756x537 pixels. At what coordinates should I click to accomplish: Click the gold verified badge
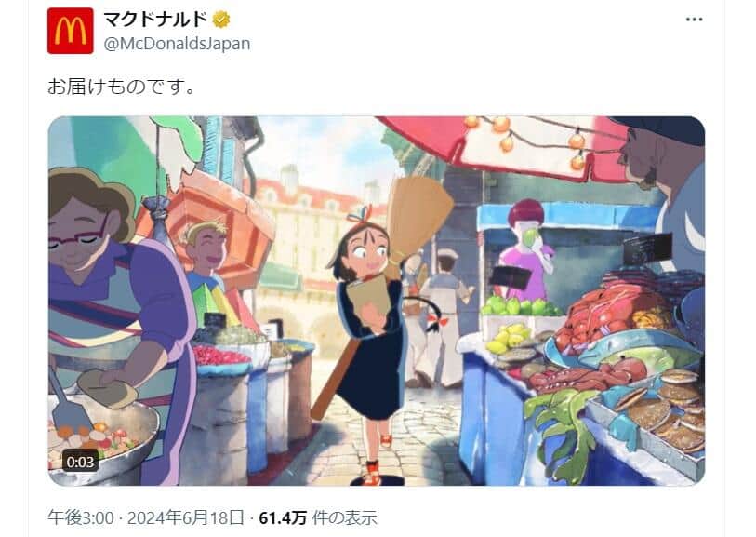tap(221, 20)
